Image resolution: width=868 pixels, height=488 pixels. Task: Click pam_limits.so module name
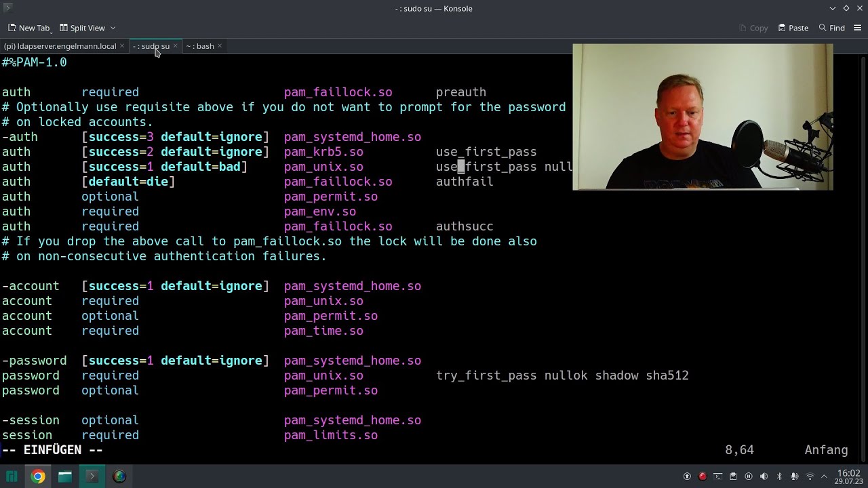click(331, 435)
